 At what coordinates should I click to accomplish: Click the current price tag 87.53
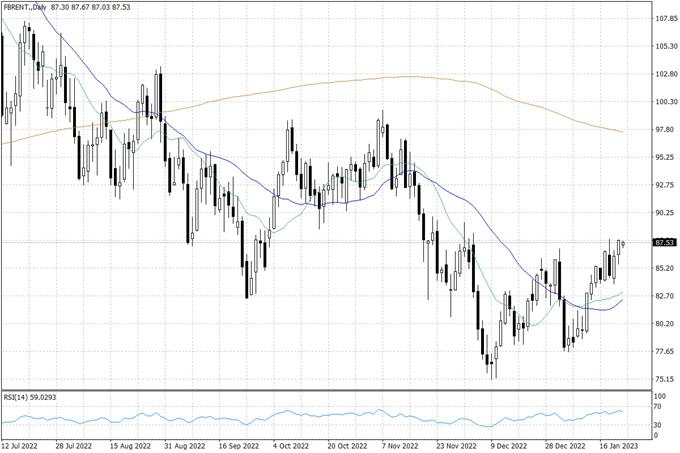663,242
